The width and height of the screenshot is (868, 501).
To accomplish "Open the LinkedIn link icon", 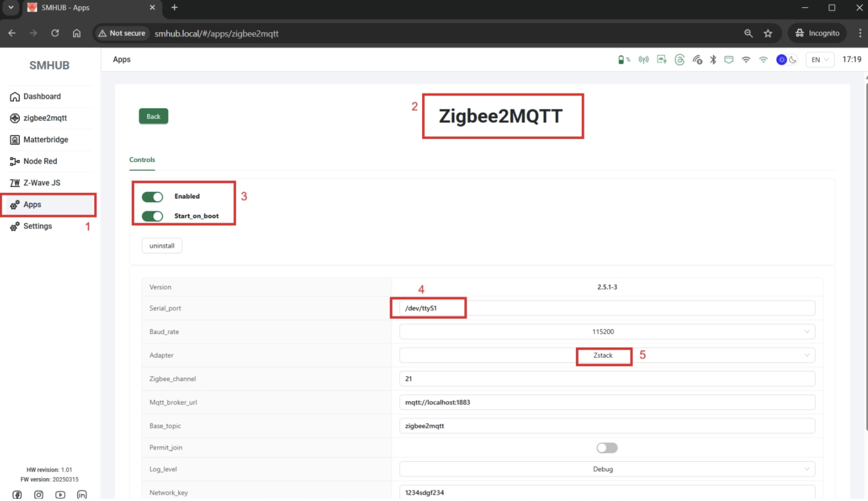I will [82, 495].
